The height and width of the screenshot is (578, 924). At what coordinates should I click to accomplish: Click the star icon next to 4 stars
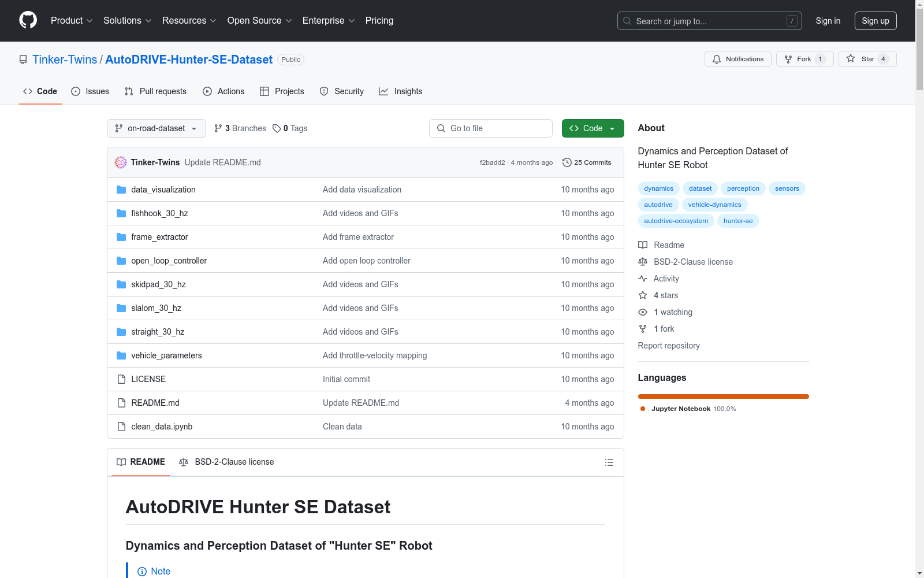[643, 295]
